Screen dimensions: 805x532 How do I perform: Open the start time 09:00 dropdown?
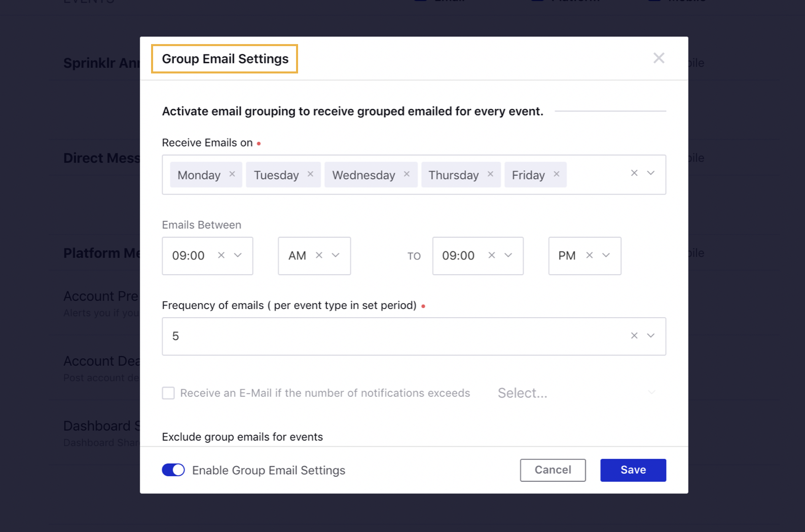(x=238, y=255)
